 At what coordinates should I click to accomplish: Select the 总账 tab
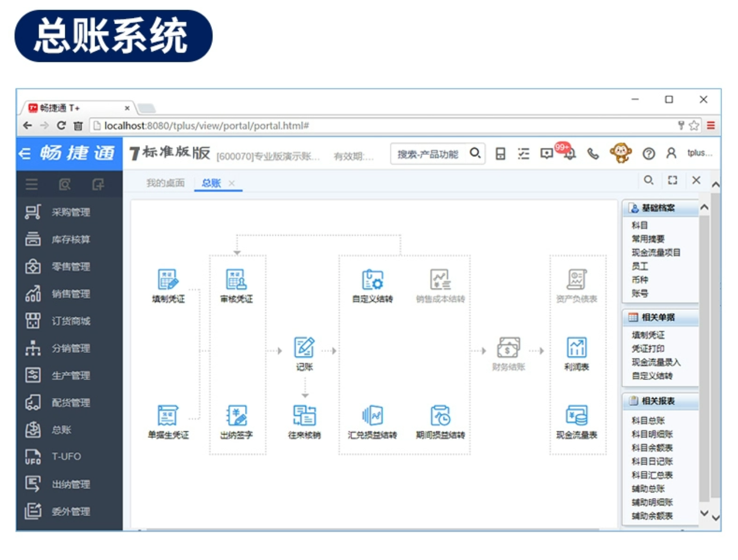(211, 183)
